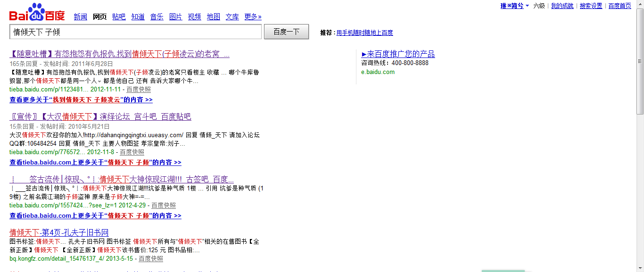
Task: Open the 知道 tab
Action: click(138, 16)
